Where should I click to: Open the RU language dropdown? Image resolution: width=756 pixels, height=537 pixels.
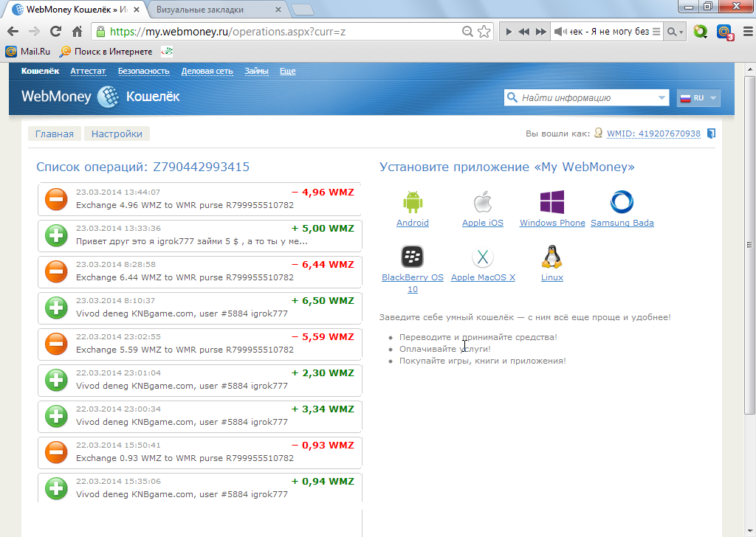[x=698, y=98]
